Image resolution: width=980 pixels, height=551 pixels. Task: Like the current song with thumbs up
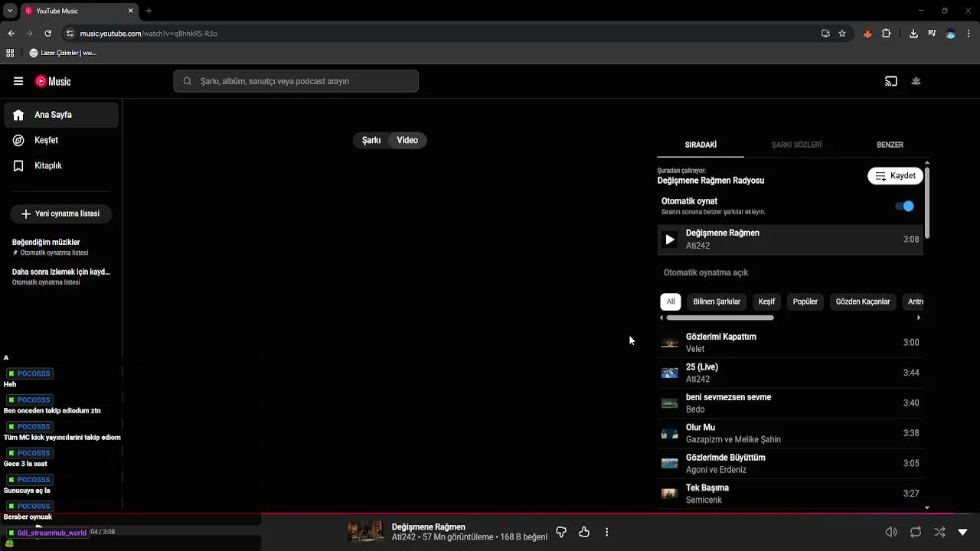coord(584,532)
